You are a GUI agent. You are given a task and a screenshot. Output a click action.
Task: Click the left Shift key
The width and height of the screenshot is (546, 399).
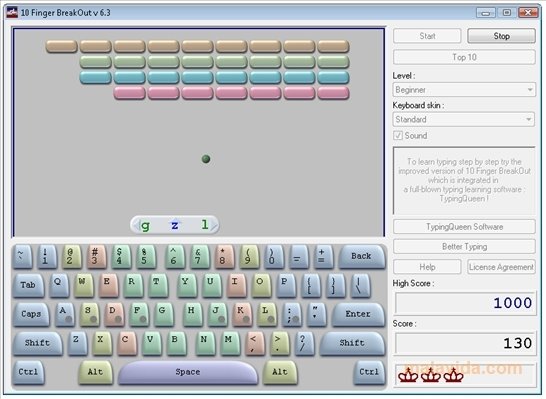pyautogui.click(x=38, y=343)
